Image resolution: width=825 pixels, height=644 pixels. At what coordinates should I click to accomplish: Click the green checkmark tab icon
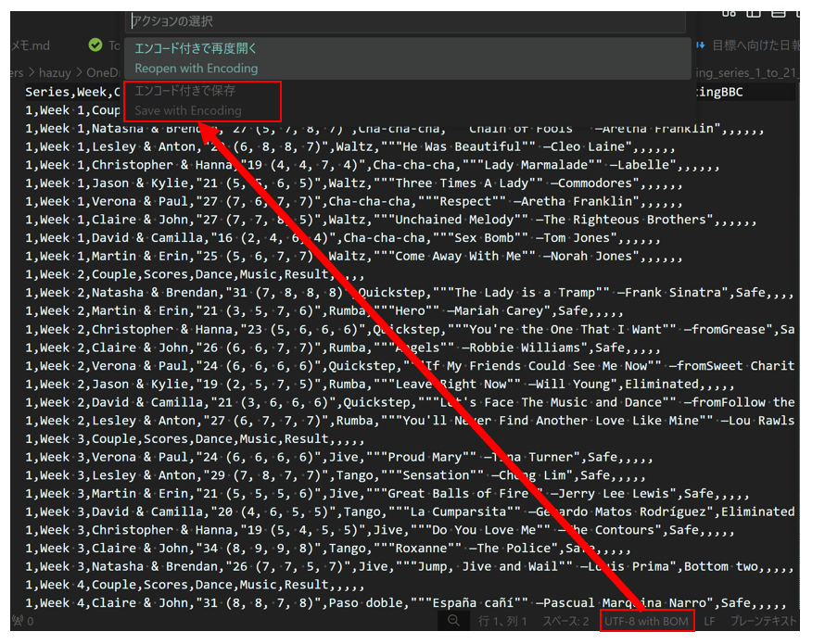95,45
